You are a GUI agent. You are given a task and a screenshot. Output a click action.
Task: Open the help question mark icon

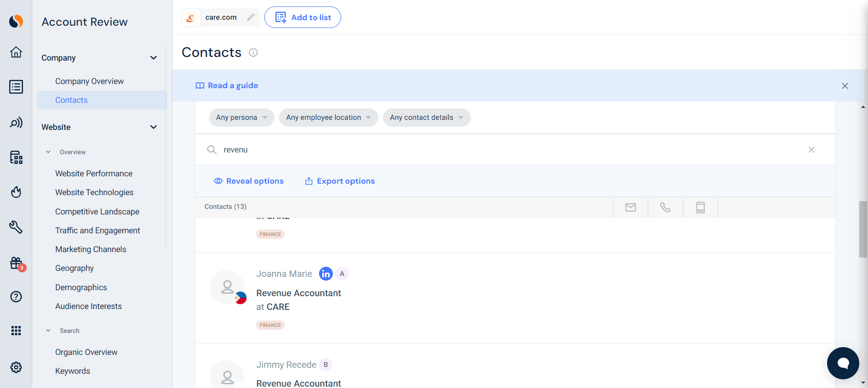point(16,297)
